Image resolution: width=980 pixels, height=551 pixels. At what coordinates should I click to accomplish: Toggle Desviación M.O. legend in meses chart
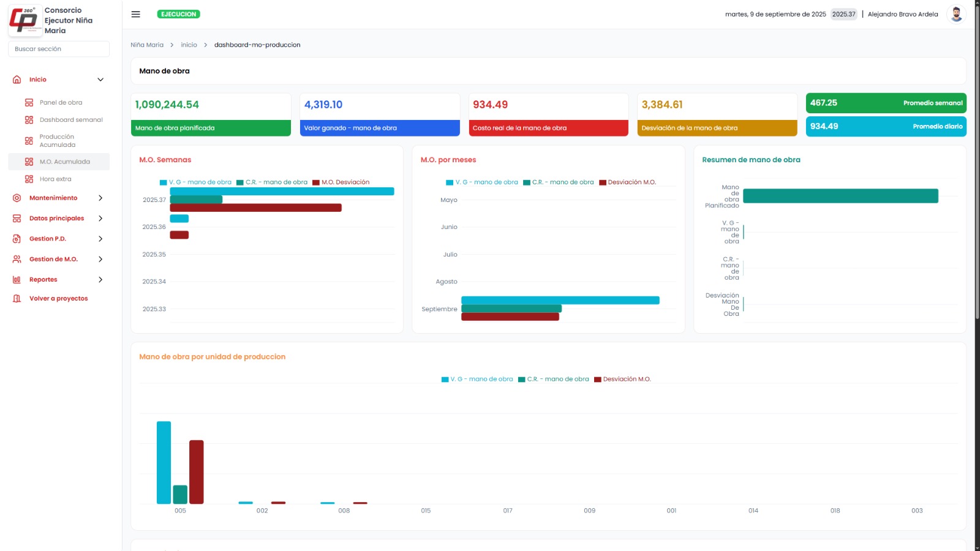point(627,182)
